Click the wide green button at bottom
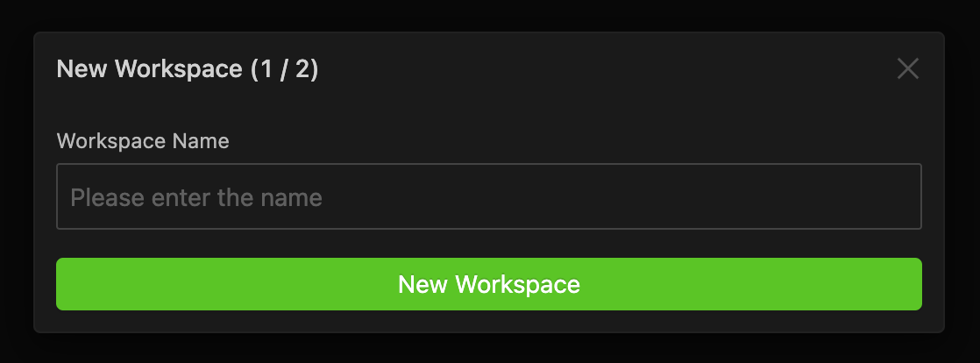The image size is (980, 363). click(x=488, y=284)
